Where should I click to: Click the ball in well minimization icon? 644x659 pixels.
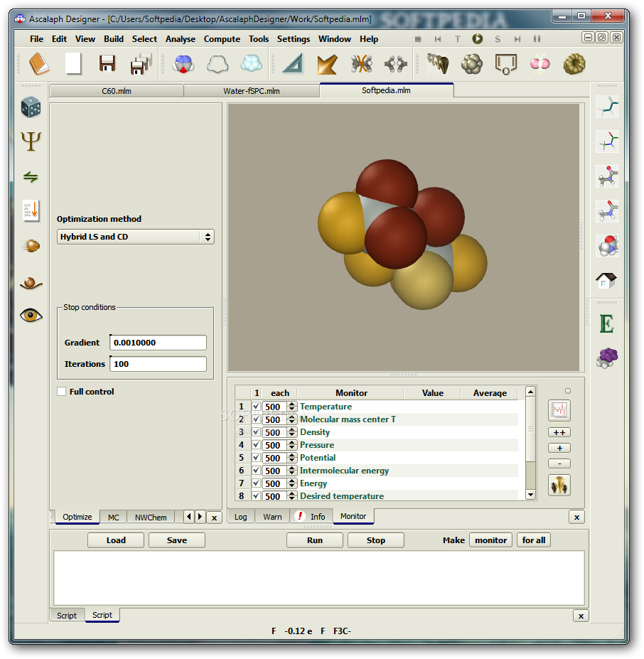pos(31,282)
